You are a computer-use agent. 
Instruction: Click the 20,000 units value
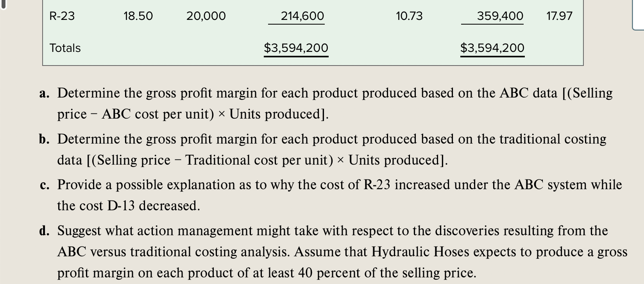pos(206,16)
